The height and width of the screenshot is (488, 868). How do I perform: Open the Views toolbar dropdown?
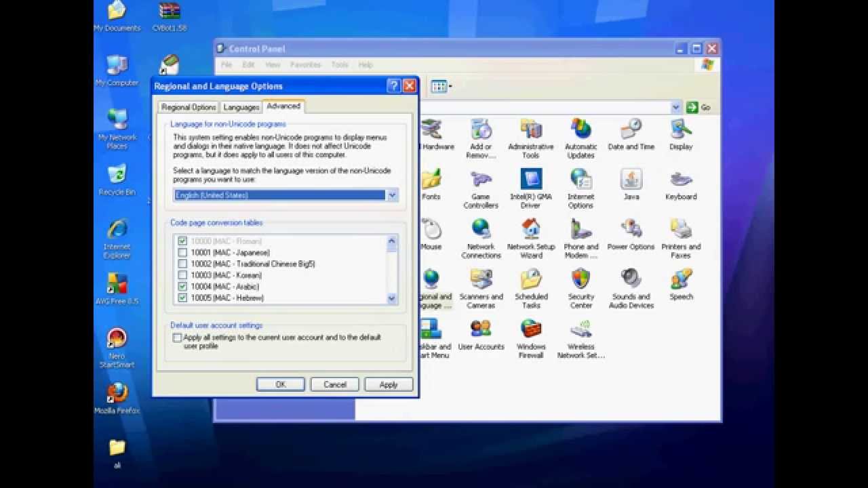(x=441, y=86)
